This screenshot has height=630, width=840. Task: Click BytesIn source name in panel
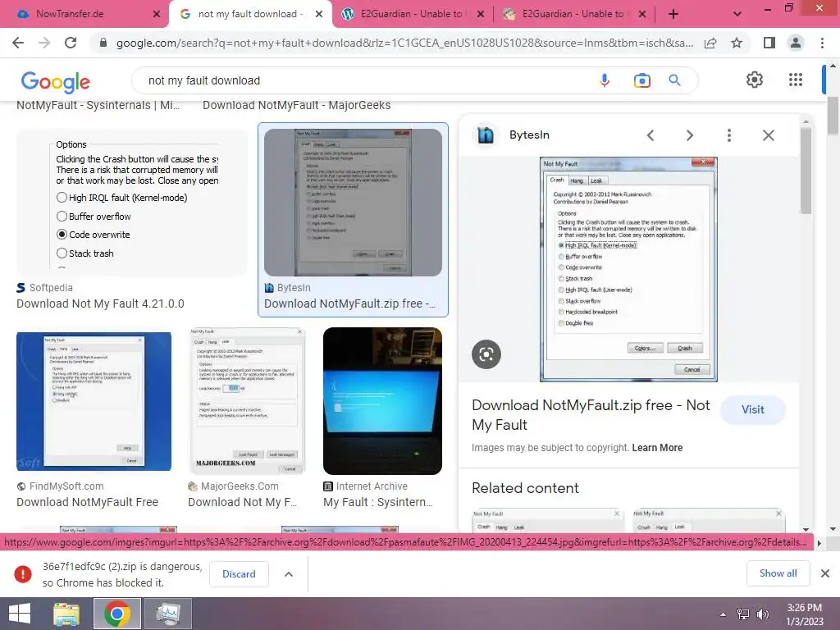point(529,135)
